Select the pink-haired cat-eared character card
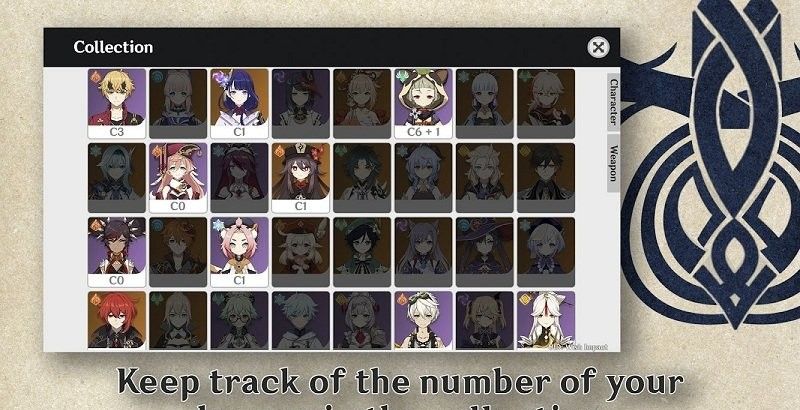The width and height of the screenshot is (800, 410). tap(239, 252)
